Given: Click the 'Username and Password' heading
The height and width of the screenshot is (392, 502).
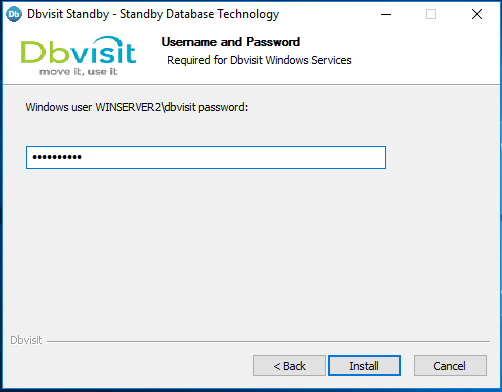Looking at the screenshot, I should (x=231, y=42).
